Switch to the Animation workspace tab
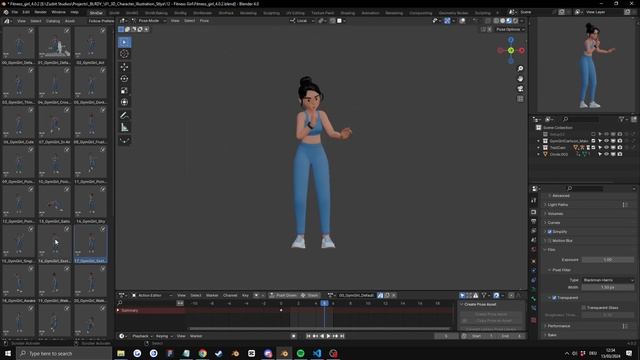Viewport: 640px width, 360px height. tap(370, 13)
